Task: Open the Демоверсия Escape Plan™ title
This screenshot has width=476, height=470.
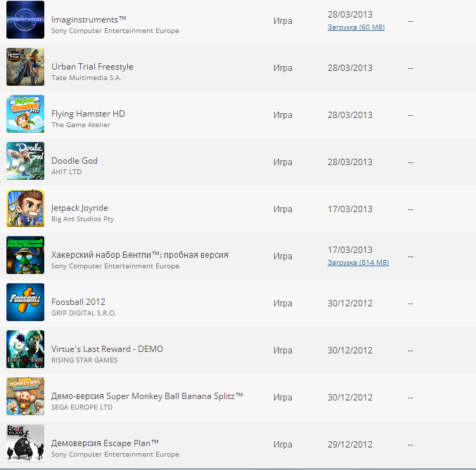Action: 105,443
